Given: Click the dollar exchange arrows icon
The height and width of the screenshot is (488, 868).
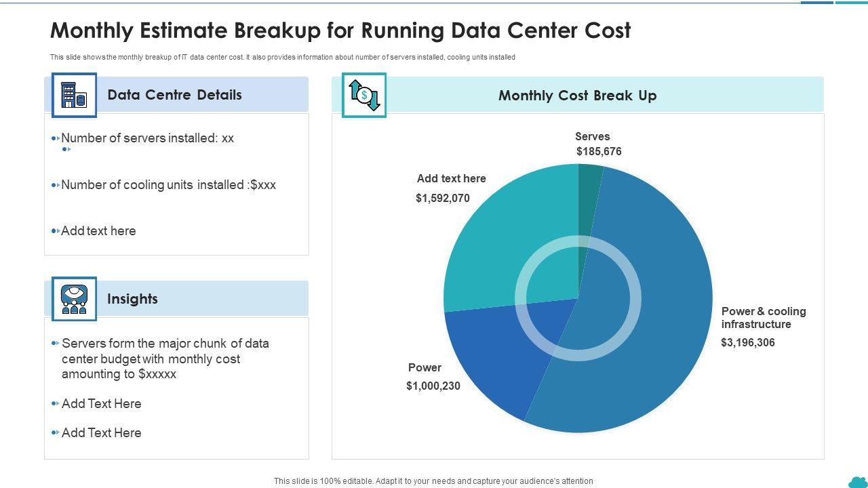Looking at the screenshot, I should (364, 95).
